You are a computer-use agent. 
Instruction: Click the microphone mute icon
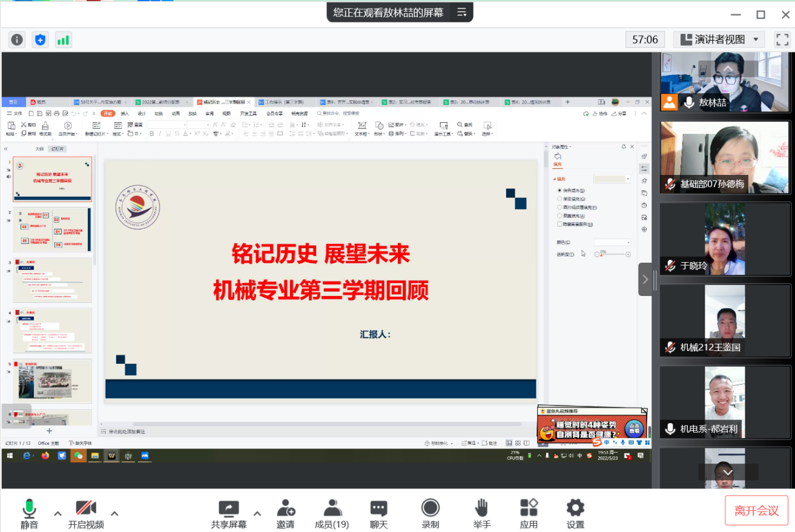coord(29,508)
